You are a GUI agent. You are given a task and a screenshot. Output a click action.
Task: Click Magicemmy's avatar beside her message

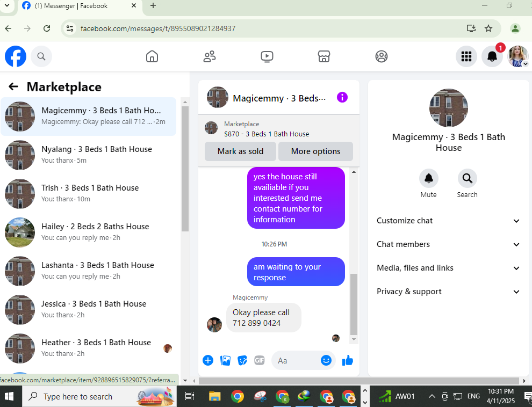coord(214,325)
